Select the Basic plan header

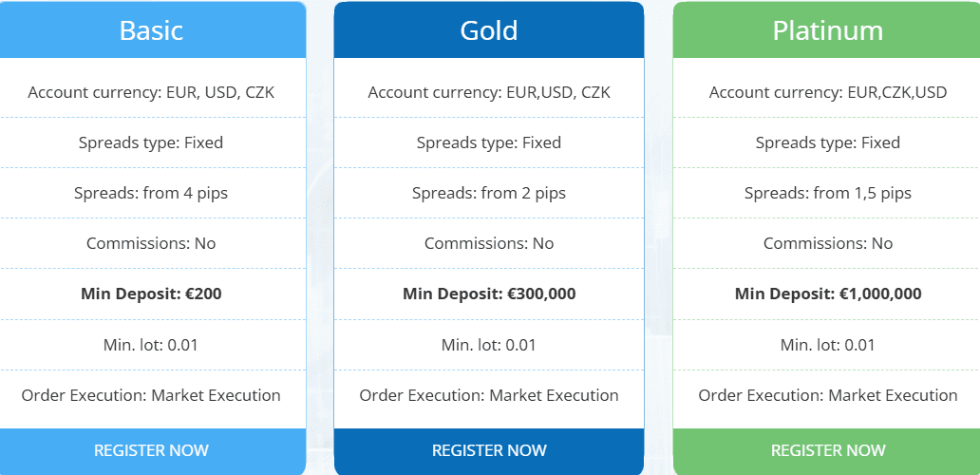pyautogui.click(x=151, y=30)
